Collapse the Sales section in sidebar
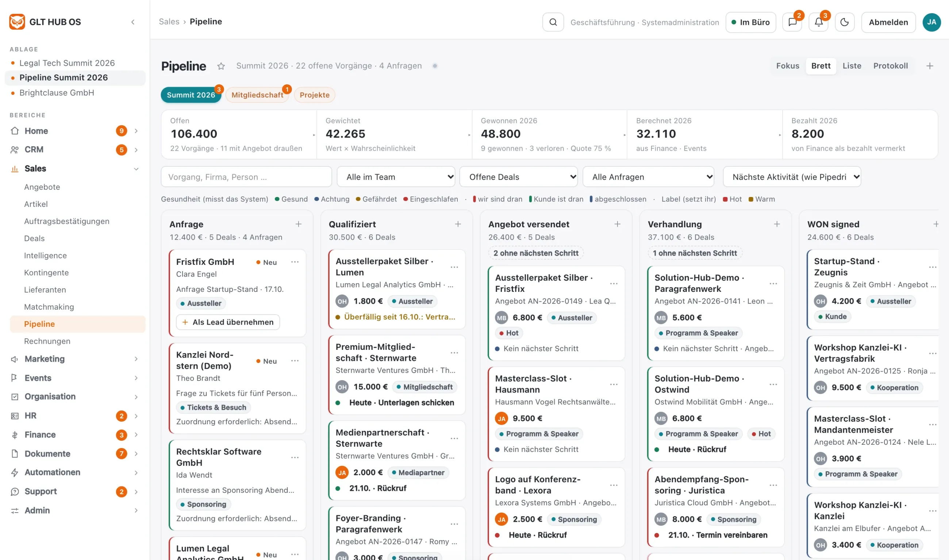Viewport: 949px width, 560px height. click(136, 169)
